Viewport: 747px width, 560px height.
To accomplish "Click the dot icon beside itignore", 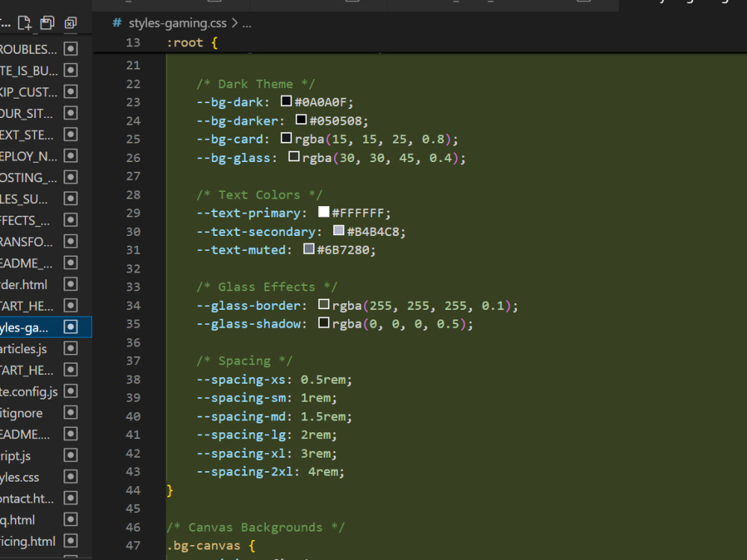I will 70,413.
